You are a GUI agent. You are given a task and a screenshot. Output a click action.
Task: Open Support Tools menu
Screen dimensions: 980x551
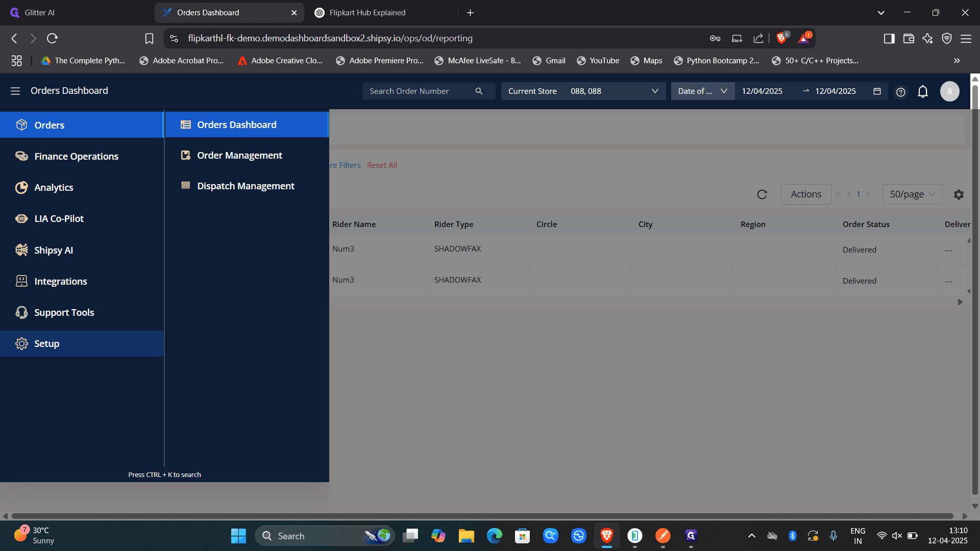pyautogui.click(x=82, y=312)
